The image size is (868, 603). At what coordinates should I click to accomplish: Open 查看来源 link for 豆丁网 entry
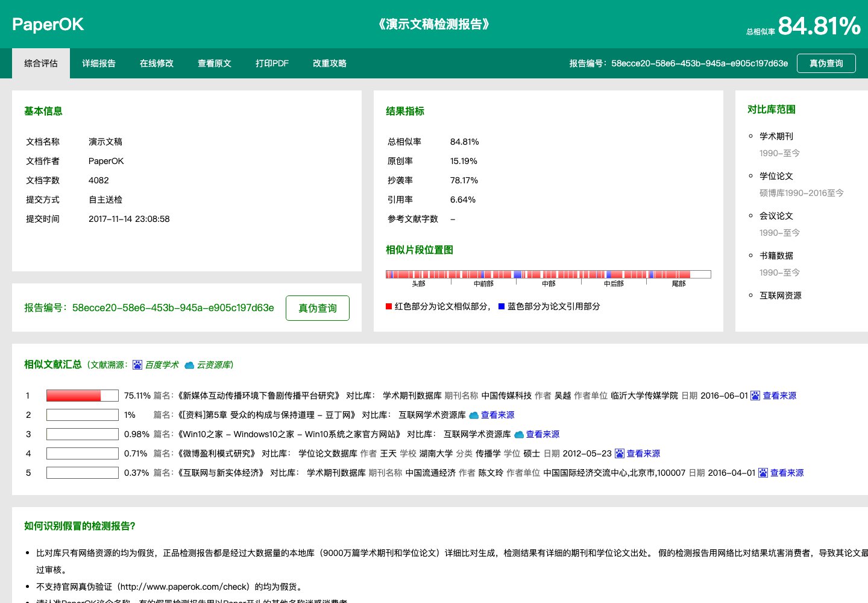tap(498, 415)
